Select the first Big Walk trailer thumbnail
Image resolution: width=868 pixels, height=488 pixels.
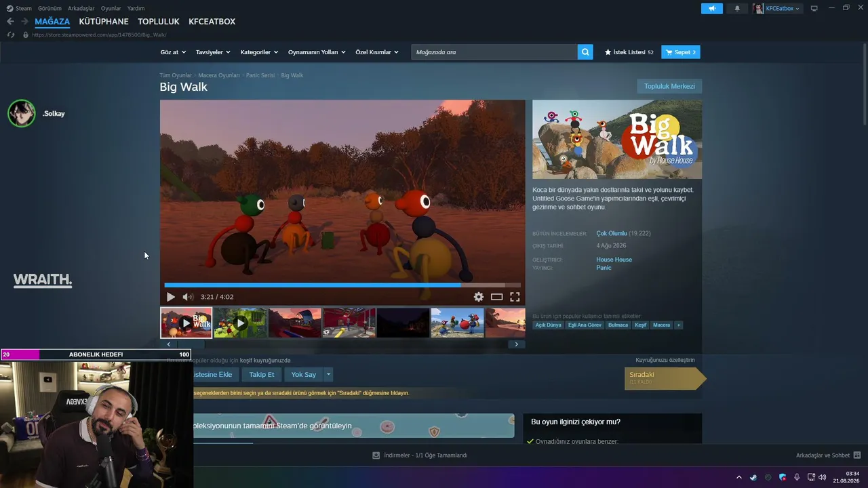186,323
